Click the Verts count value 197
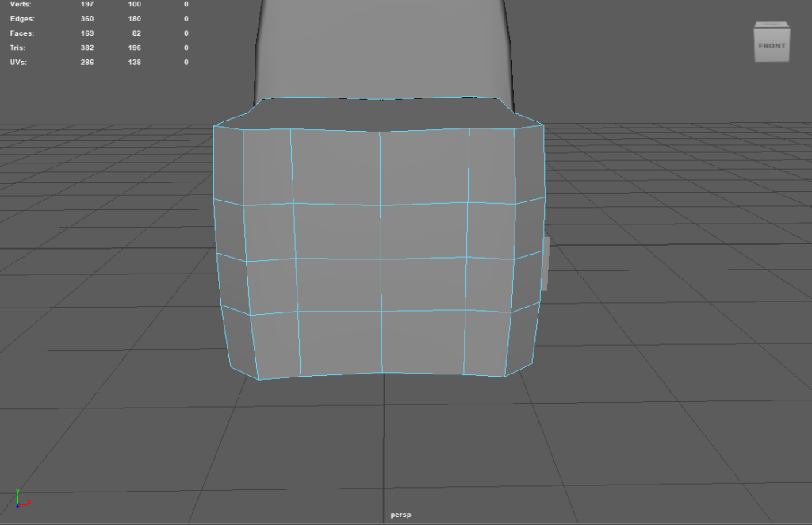The height and width of the screenshot is (525, 812). 87,5
